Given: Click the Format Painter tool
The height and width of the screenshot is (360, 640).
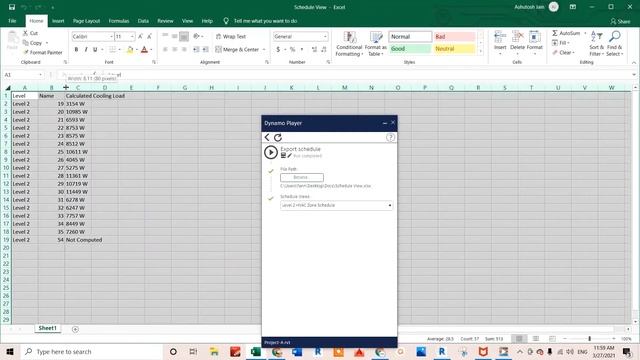Looking at the screenshot, I should (x=43, y=52).
